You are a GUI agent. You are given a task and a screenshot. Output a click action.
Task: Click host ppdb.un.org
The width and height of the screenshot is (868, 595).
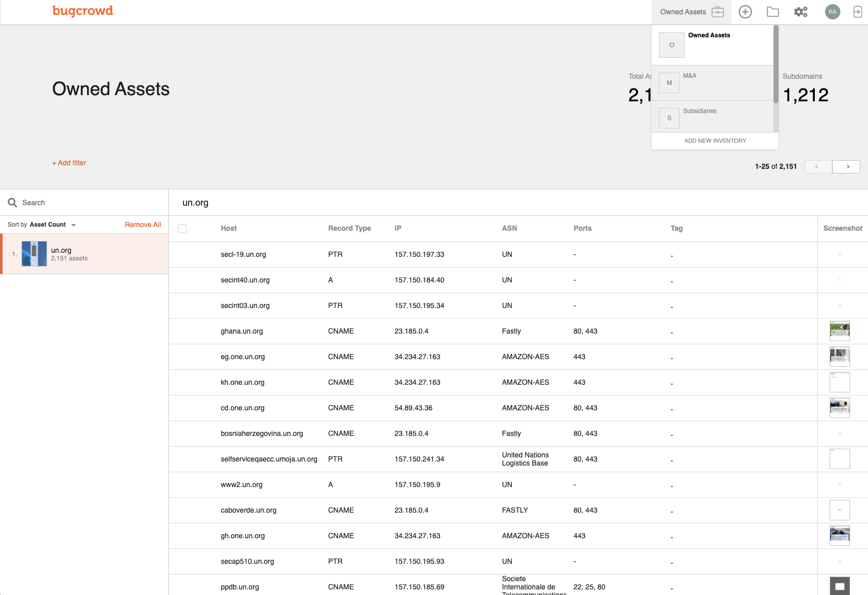point(240,587)
